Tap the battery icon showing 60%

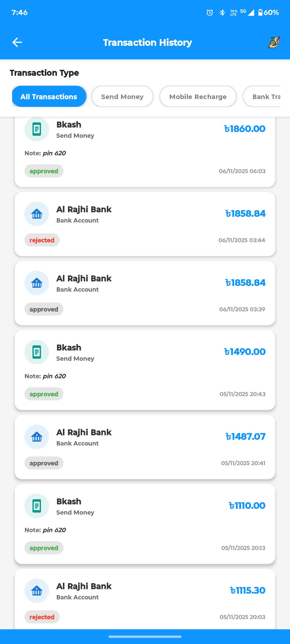tap(261, 13)
